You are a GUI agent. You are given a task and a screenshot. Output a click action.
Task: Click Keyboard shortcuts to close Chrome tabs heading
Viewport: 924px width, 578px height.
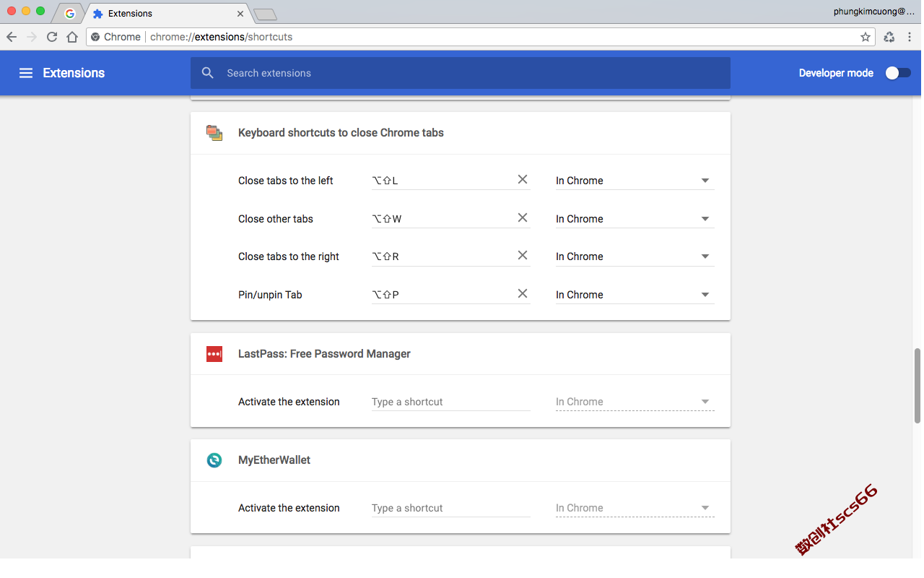point(341,133)
